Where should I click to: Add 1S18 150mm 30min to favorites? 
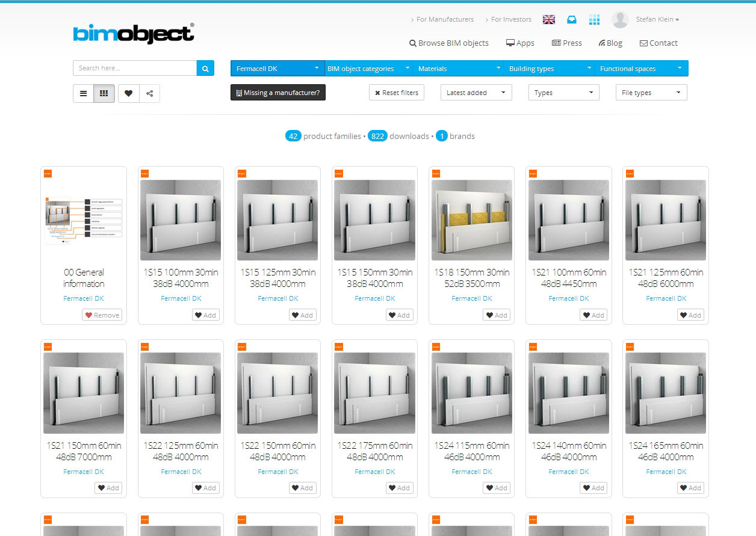point(497,315)
